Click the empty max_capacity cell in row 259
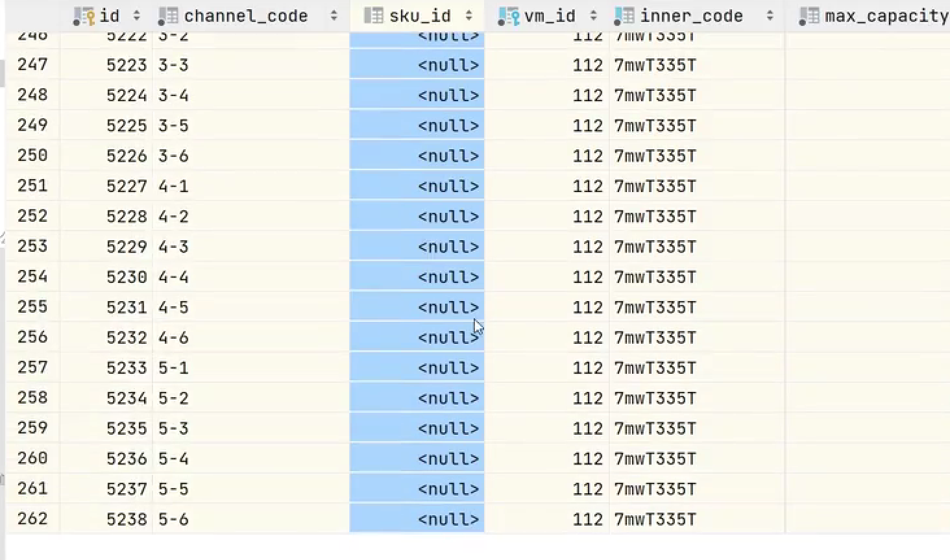This screenshot has height=560, width=950. [x=868, y=428]
